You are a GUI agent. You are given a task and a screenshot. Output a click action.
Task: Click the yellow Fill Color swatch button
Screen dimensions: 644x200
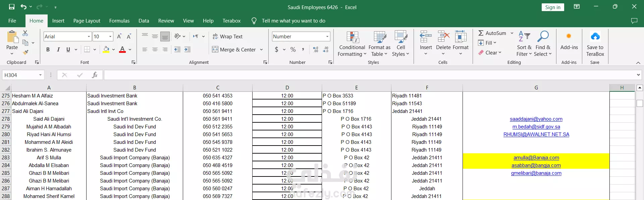[x=106, y=49]
